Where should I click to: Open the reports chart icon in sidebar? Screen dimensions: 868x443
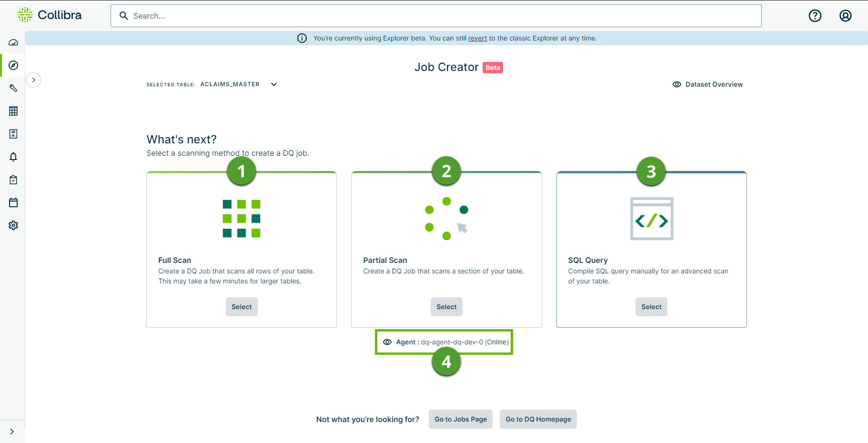13,134
